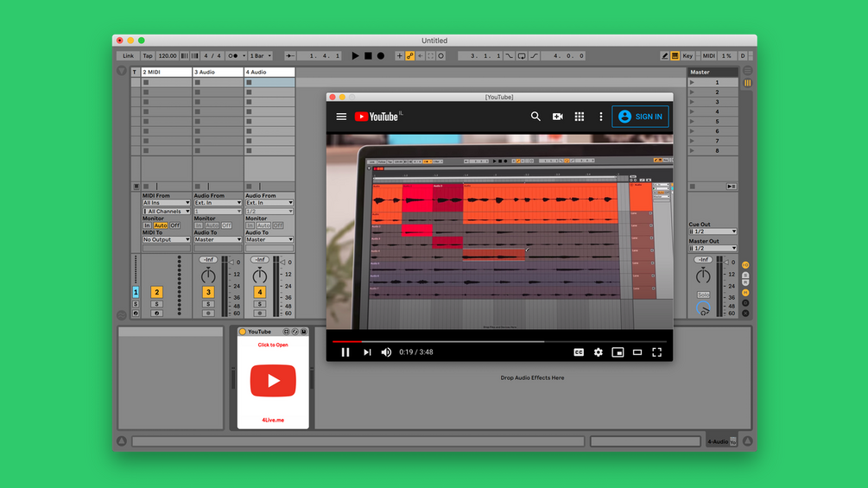
Task: Click the Punch-Out switch icon
Action: (x=535, y=56)
